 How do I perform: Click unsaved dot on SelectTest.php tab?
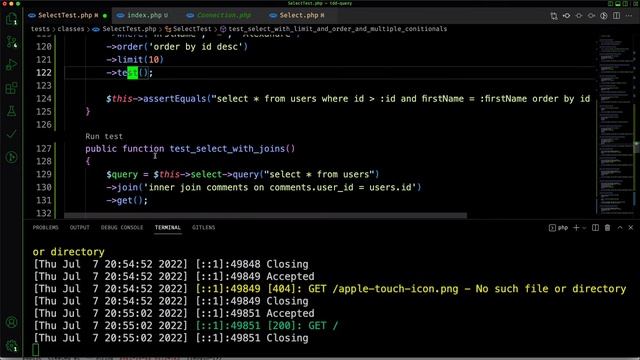click(x=105, y=16)
